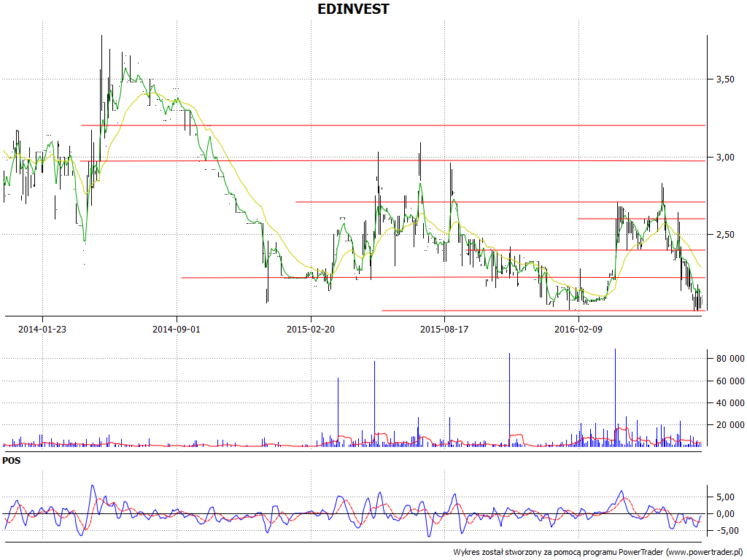
Task: Click the 3,50 price axis label
Action: tap(725, 79)
